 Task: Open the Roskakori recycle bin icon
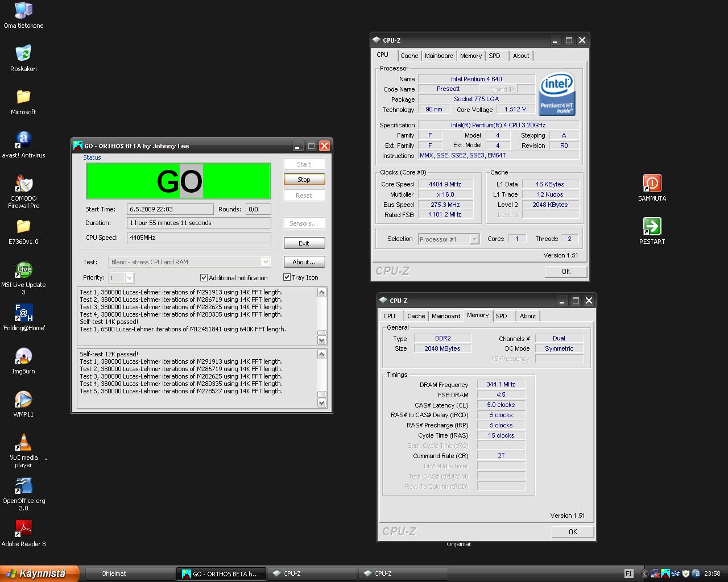(x=23, y=59)
